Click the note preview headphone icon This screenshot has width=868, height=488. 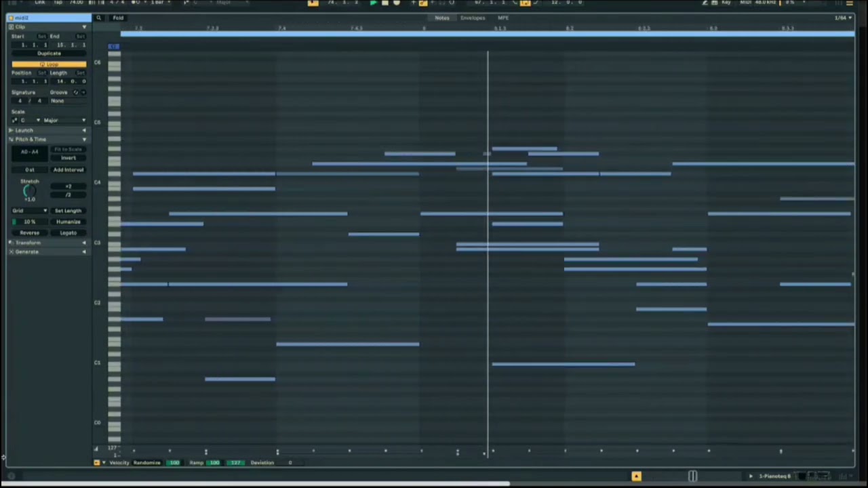(x=114, y=46)
